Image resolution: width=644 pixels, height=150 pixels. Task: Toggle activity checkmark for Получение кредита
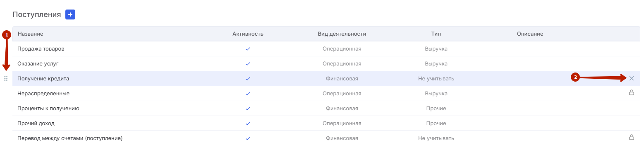(248, 79)
